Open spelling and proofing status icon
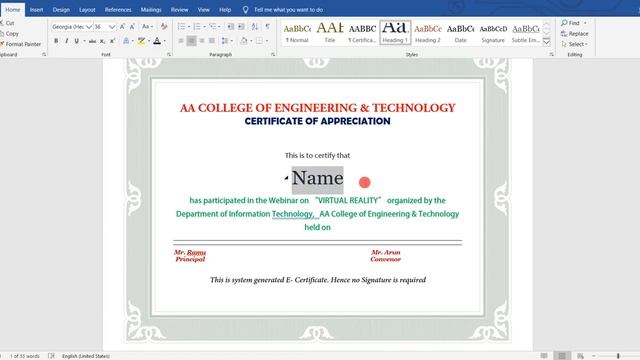Screen dimensions: 640x360 point(51,356)
